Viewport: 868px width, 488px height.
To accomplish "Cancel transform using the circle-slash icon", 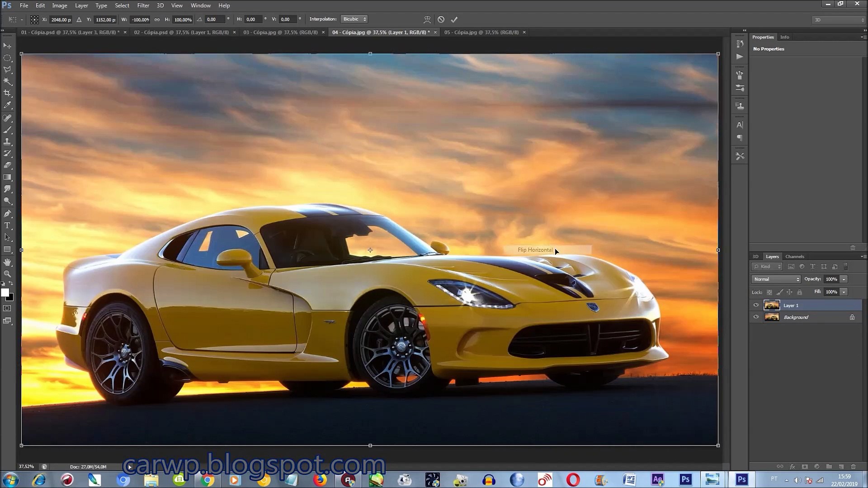I will point(441,19).
